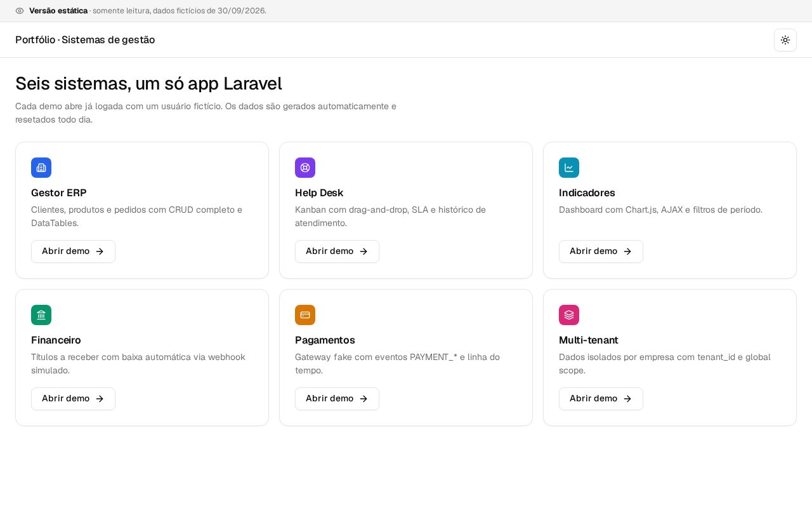Viewport: 812px width, 508px height.
Task: Launch the Pagamentos demo
Action: [x=337, y=399]
